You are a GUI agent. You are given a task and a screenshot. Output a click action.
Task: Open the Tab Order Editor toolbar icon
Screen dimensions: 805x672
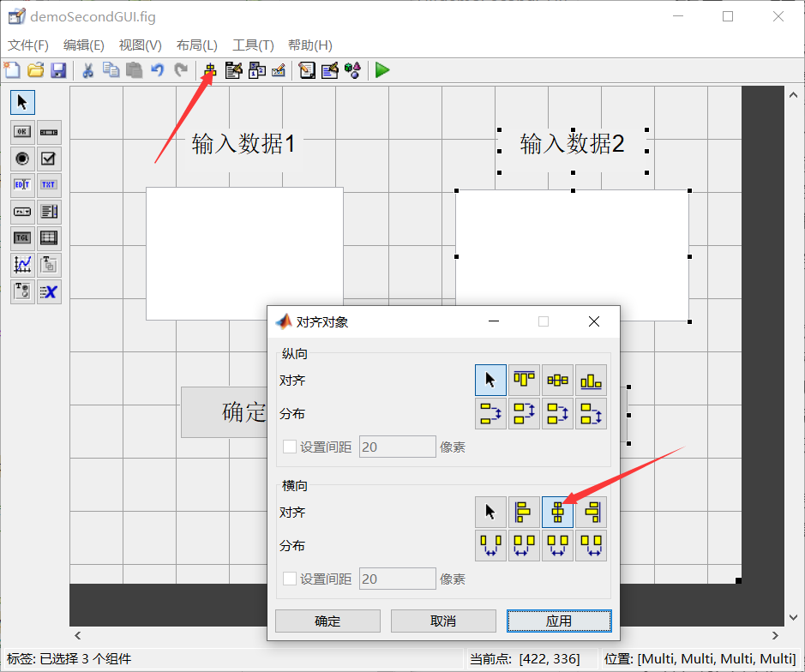[256, 70]
